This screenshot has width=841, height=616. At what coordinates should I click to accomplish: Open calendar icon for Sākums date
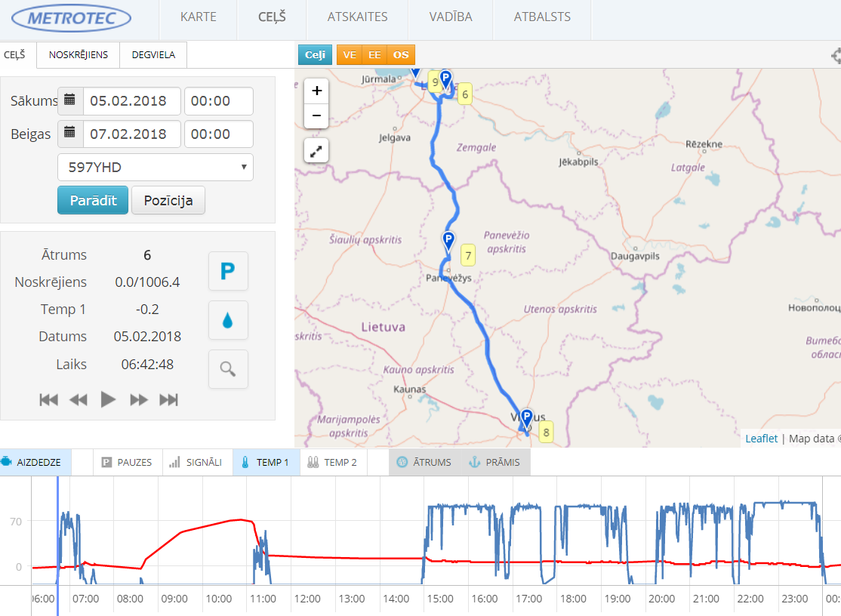click(70, 100)
